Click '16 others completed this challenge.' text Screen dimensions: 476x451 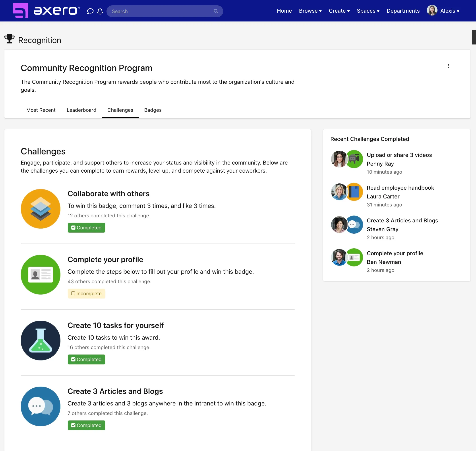109,347
